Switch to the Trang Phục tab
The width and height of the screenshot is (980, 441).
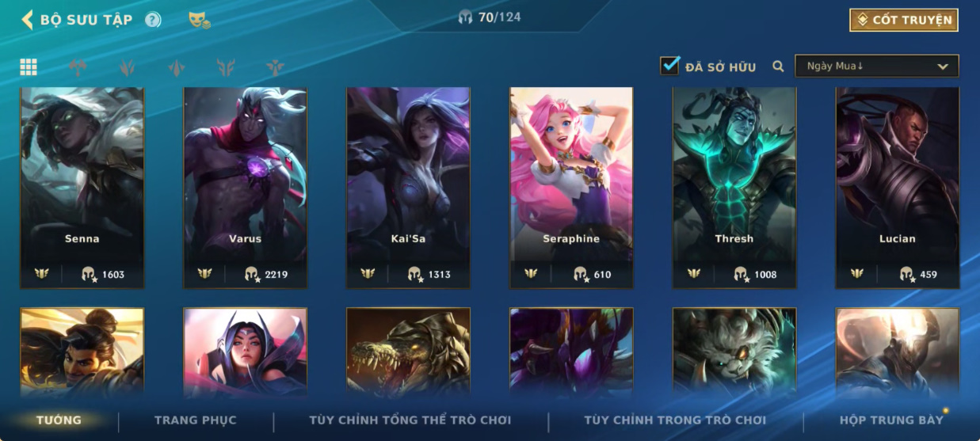196,420
